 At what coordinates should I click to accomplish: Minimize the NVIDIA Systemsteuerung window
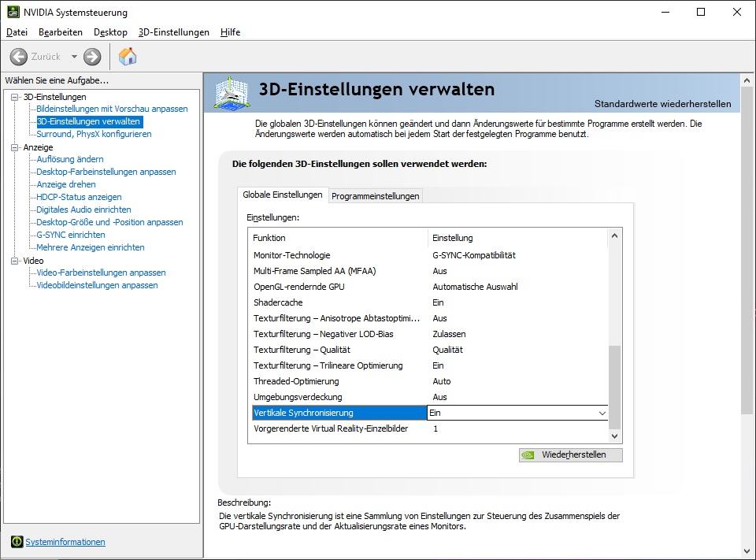coord(665,12)
